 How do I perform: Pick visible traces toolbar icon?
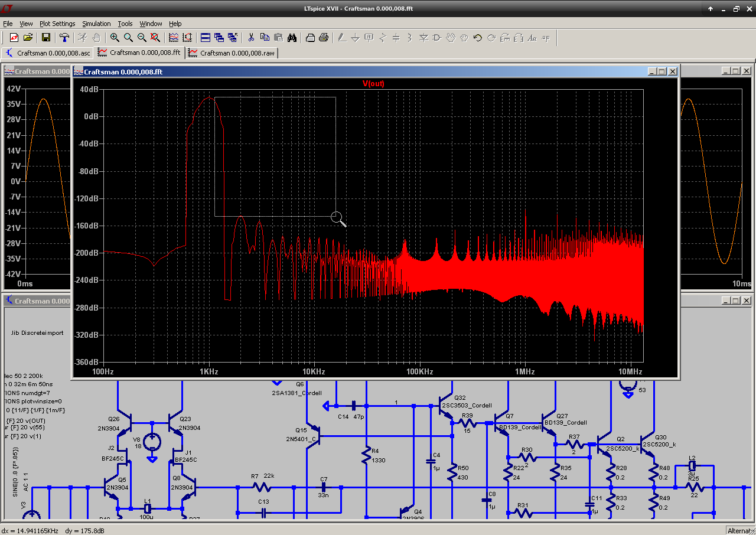[174, 38]
